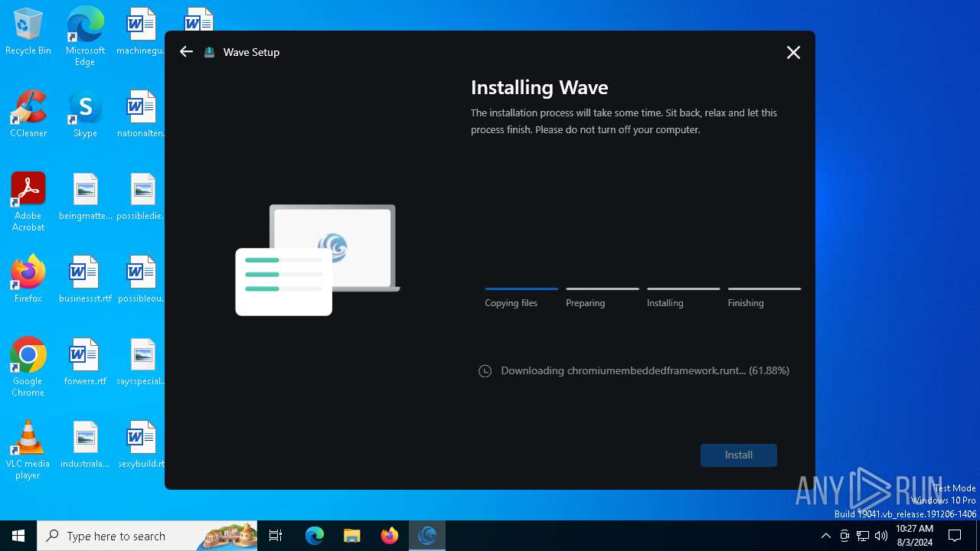Open Firefox from the taskbar

pos(390,536)
